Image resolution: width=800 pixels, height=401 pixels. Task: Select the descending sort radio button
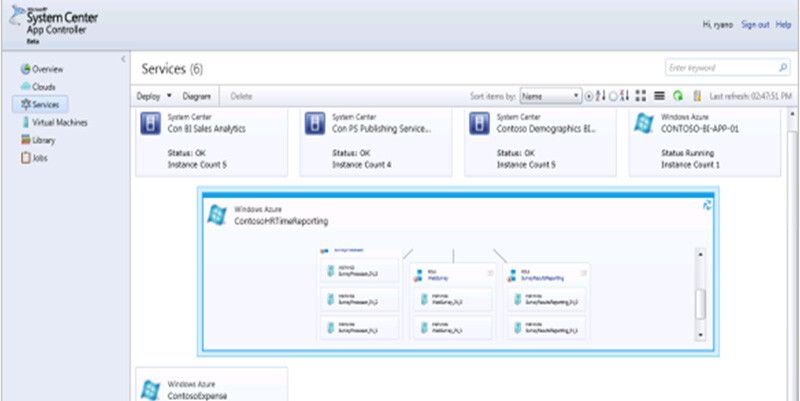point(613,96)
